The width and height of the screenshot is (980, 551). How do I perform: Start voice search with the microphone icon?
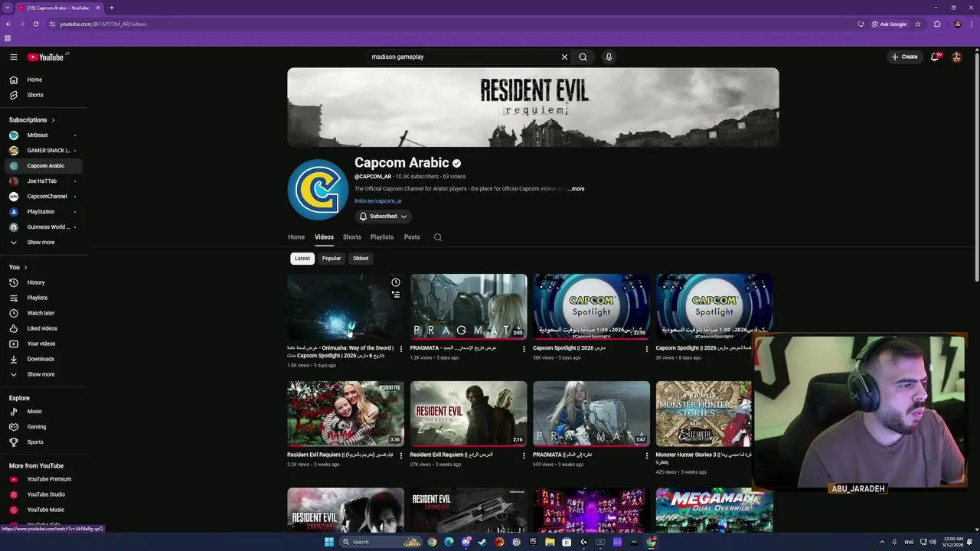point(609,57)
